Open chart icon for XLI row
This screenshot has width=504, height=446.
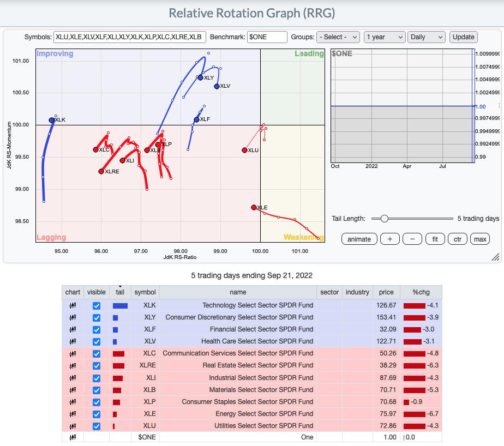pyautogui.click(x=73, y=378)
